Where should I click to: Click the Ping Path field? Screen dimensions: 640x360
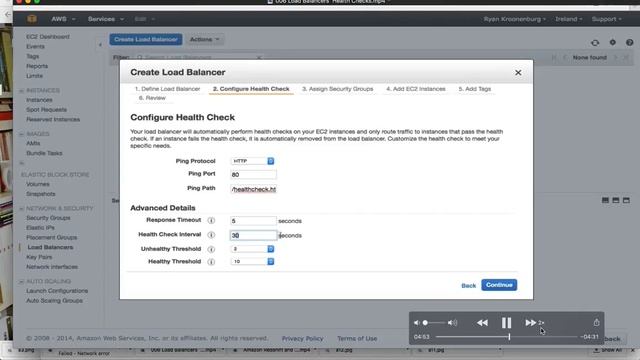coord(253,189)
